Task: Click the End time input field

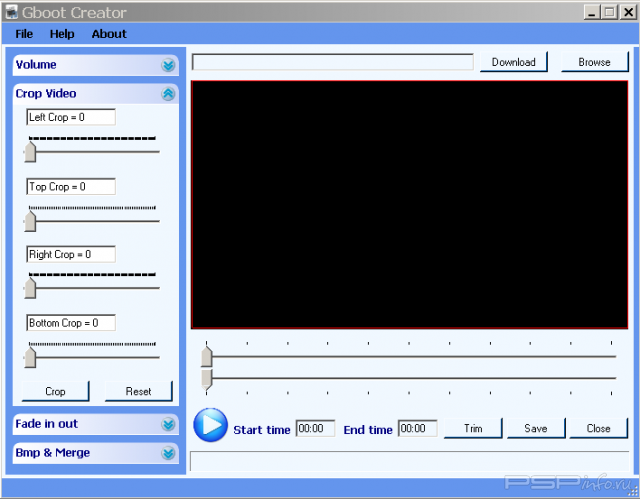Action: click(417, 428)
